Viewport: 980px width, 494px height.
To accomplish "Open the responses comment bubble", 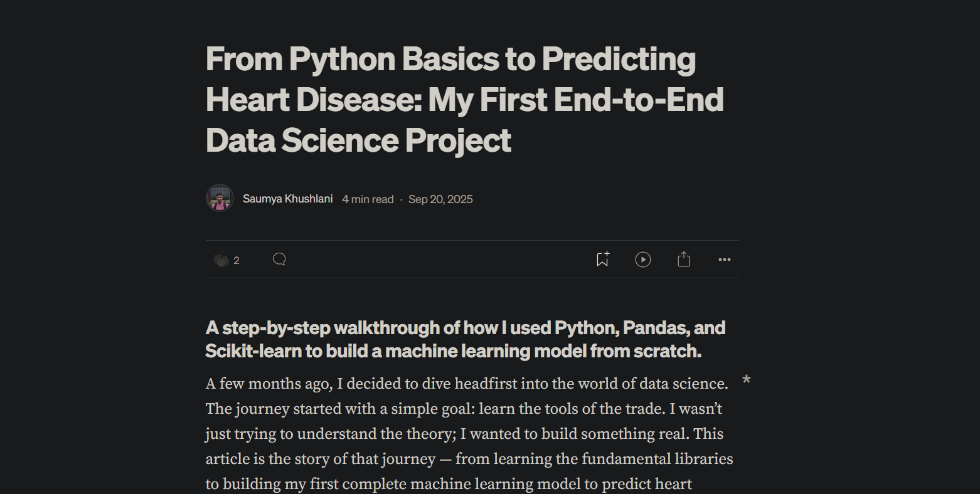I will click(x=279, y=260).
